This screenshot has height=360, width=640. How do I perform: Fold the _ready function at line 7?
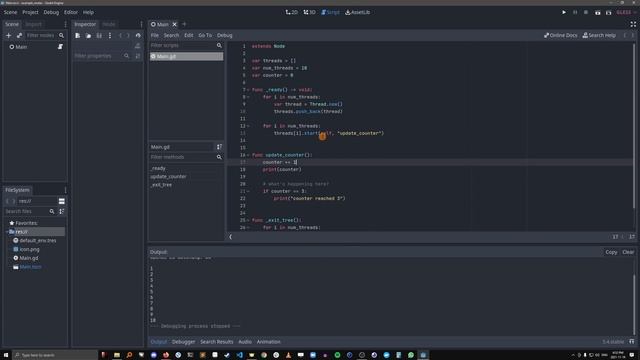pos(248,90)
